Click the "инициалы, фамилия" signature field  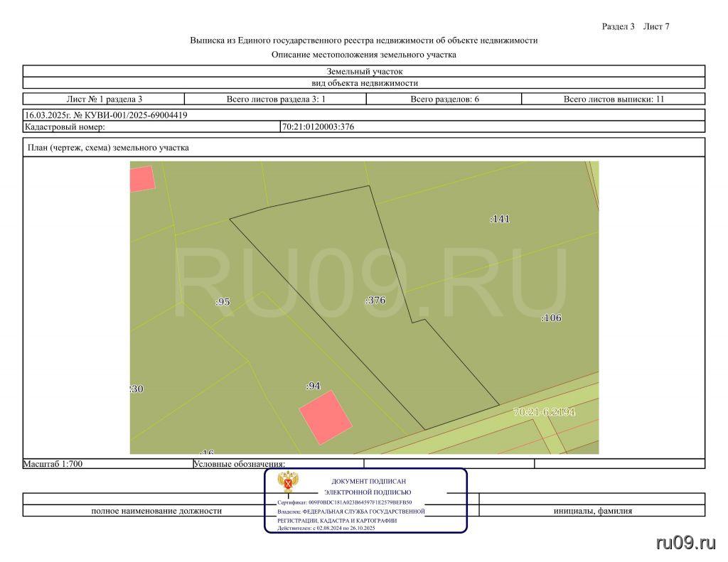coord(592,511)
